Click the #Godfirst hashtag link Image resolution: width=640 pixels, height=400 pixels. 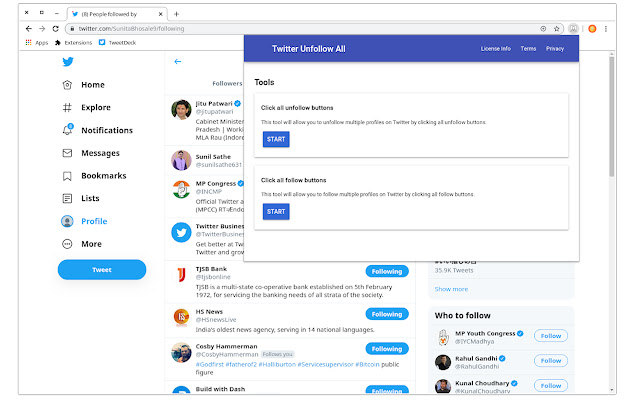pyautogui.click(x=210, y=364)
